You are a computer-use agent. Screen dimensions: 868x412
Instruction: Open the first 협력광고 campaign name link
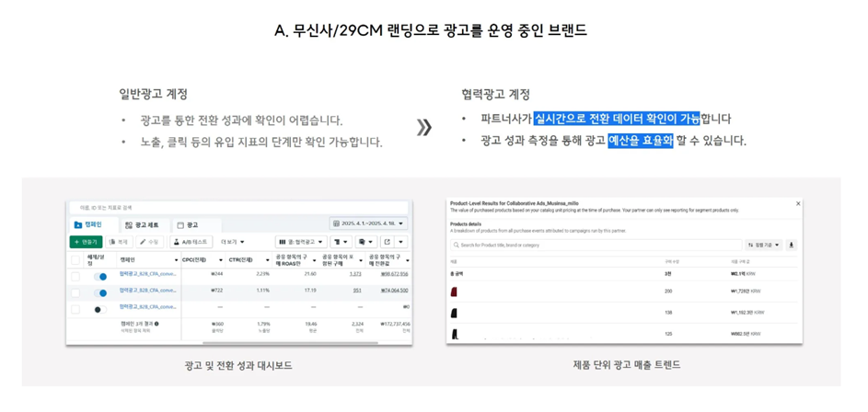pyautogui.click(x=147, y=274)
